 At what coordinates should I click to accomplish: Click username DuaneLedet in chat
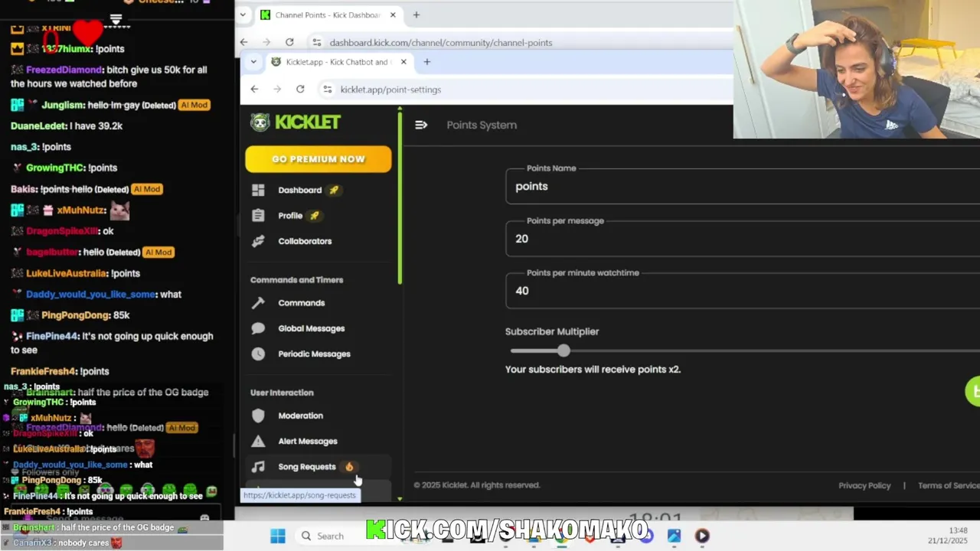38,126
